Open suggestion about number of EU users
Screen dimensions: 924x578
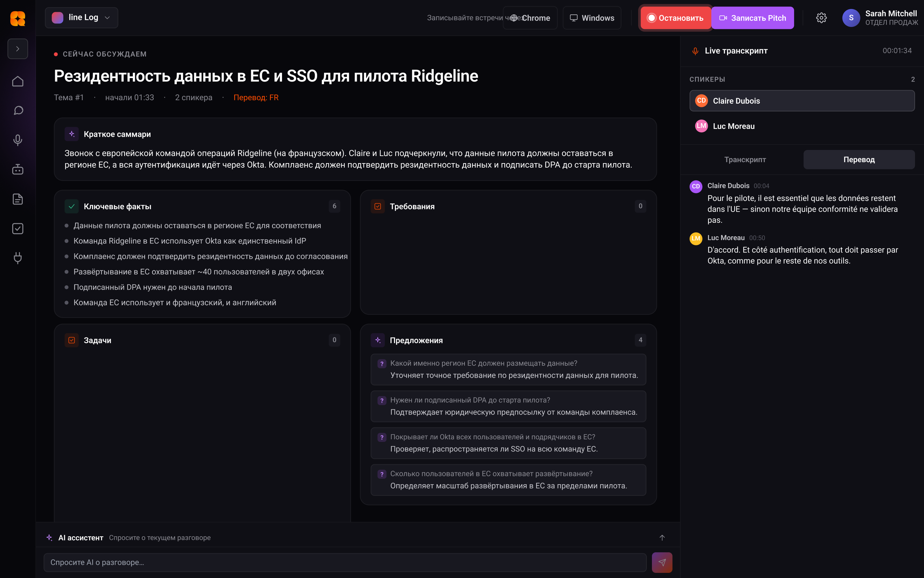(x=508, y=480)
